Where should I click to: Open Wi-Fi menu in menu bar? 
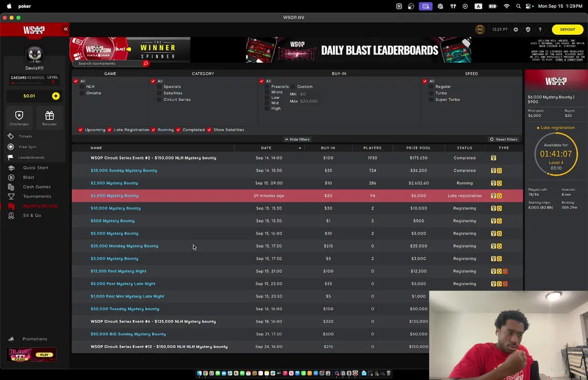506,6
